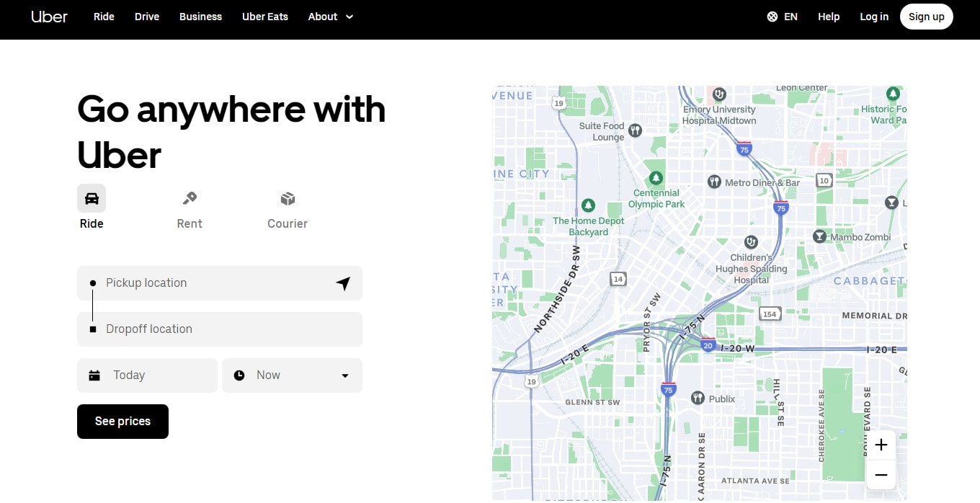The width and height of the screenshot is (980, 503).
Task: Click the Historic Fourth Ward Park marker
Action: coord(893,94)
